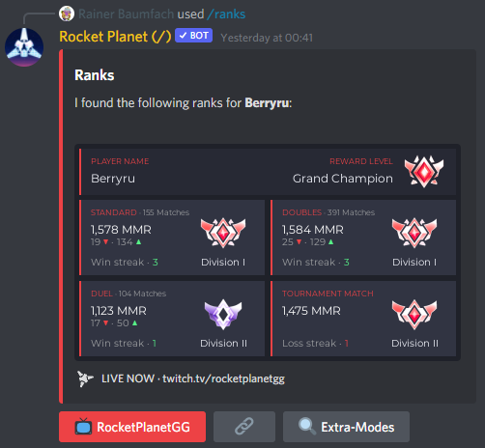Click the rocket icon beside LIVE NOW
Screen dimensions: 485x448
(x=85, y=378)
